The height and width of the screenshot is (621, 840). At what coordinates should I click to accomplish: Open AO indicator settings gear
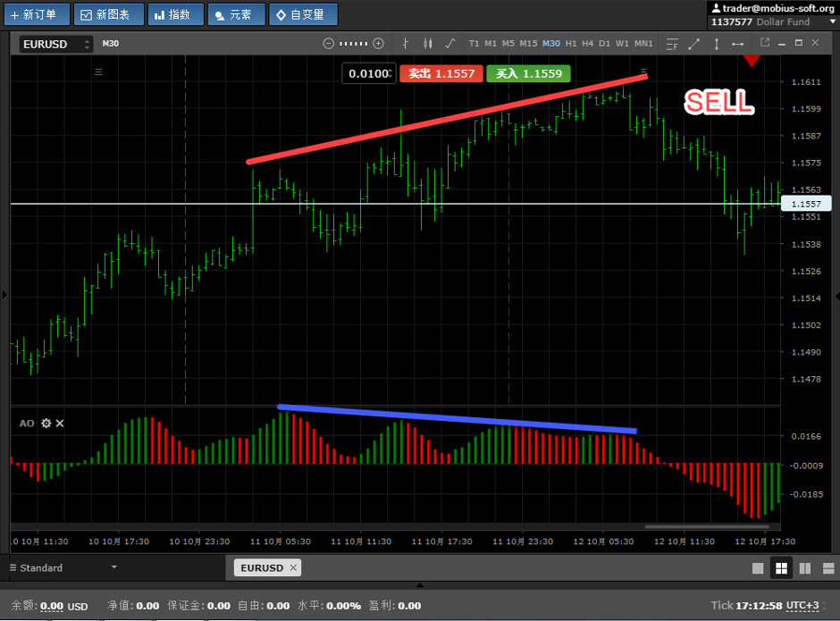[x=46, y=424]
